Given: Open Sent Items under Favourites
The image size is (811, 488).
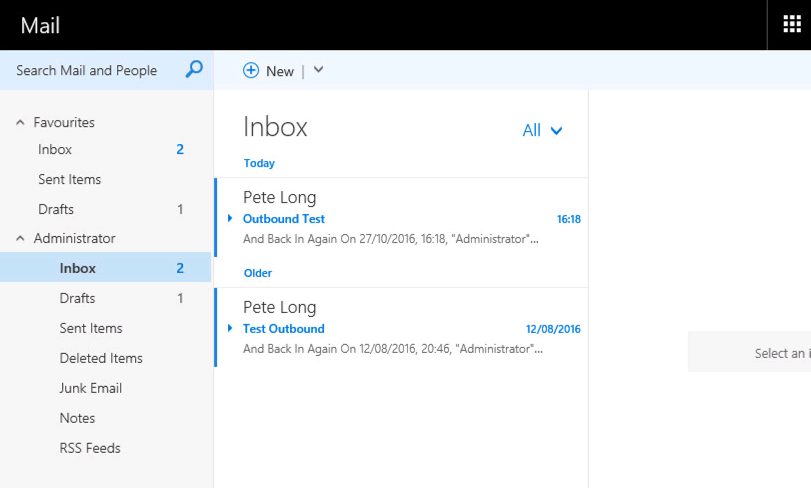Looking at the screenshot, I should [69, 179].
